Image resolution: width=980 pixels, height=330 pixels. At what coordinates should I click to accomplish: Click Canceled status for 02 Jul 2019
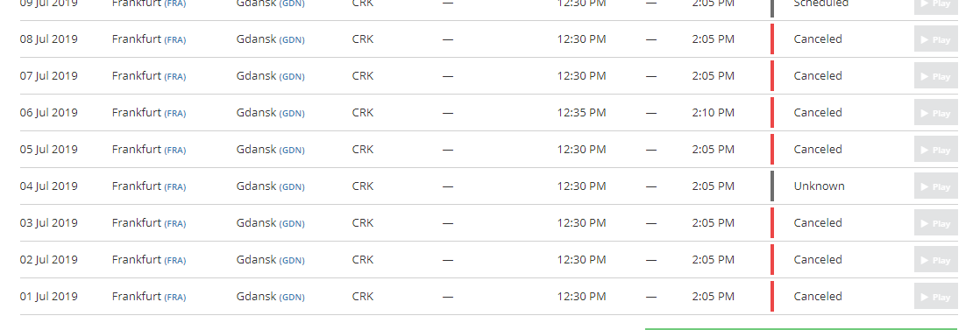click(x=818, y=259)
